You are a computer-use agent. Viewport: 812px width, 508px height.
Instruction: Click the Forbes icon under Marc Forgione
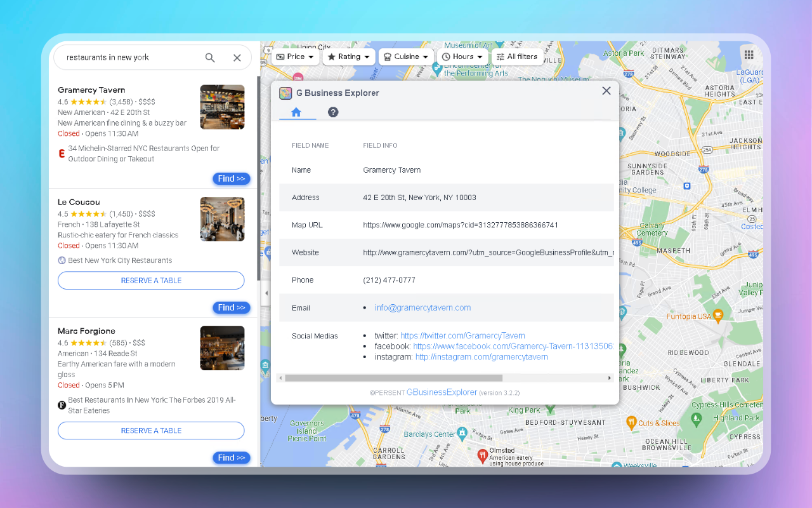coord(62,404)
